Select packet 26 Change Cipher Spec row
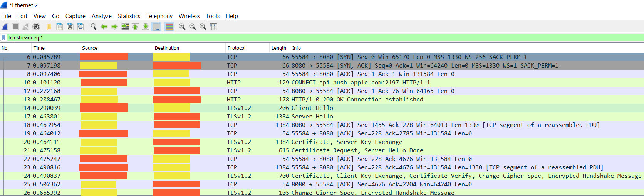 pos(322,192)
